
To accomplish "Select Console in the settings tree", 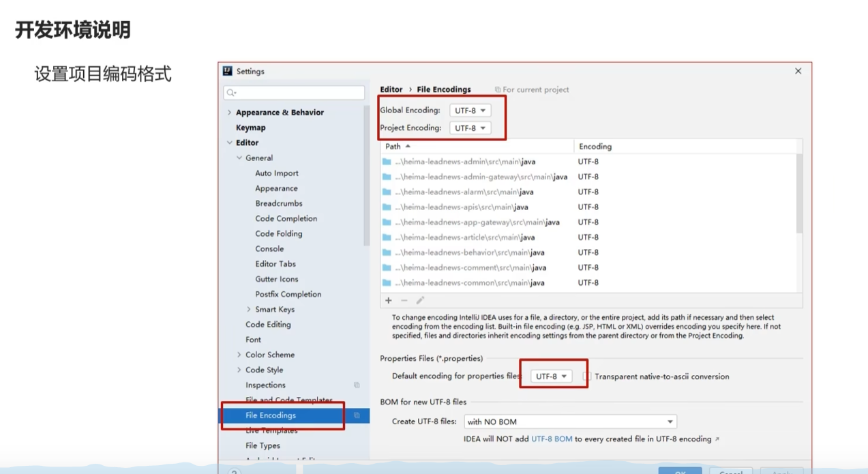I will click(x=269, y=248).
